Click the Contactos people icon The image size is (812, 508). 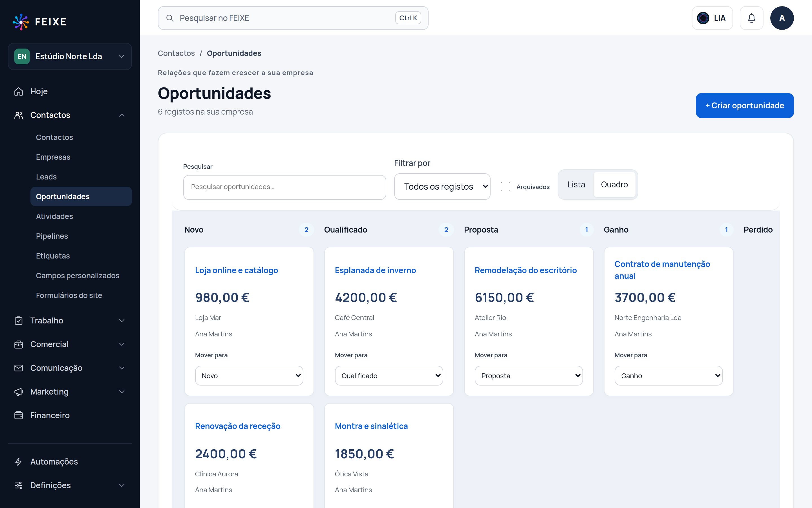[19, 115]
